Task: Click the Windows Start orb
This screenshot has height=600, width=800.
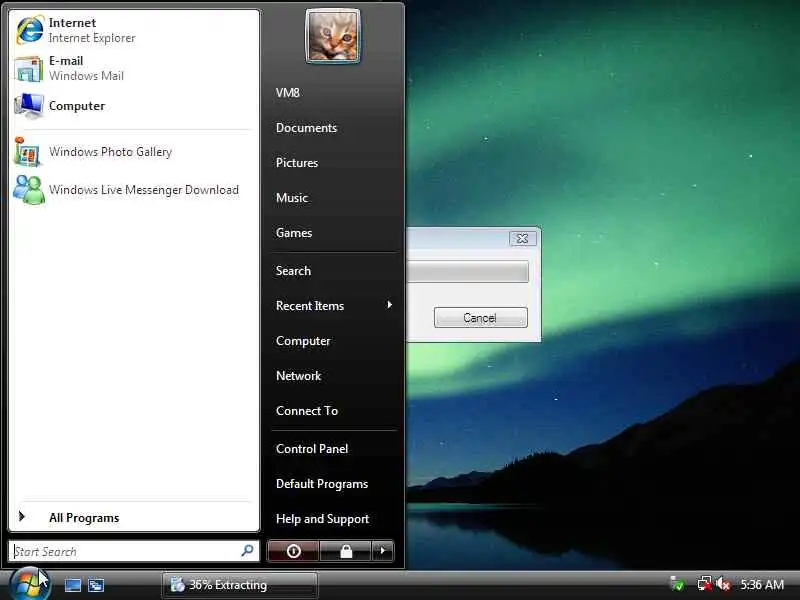Action: (29, 584)
